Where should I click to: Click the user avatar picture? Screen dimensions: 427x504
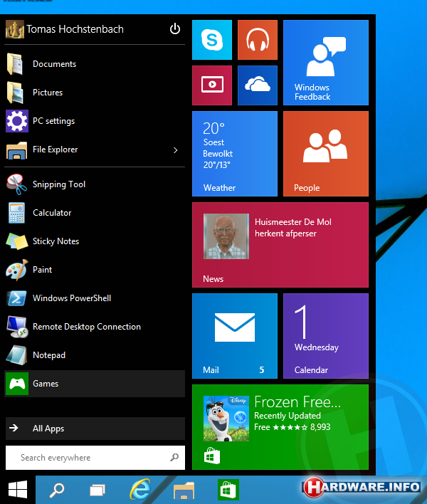tap(15, 29)
